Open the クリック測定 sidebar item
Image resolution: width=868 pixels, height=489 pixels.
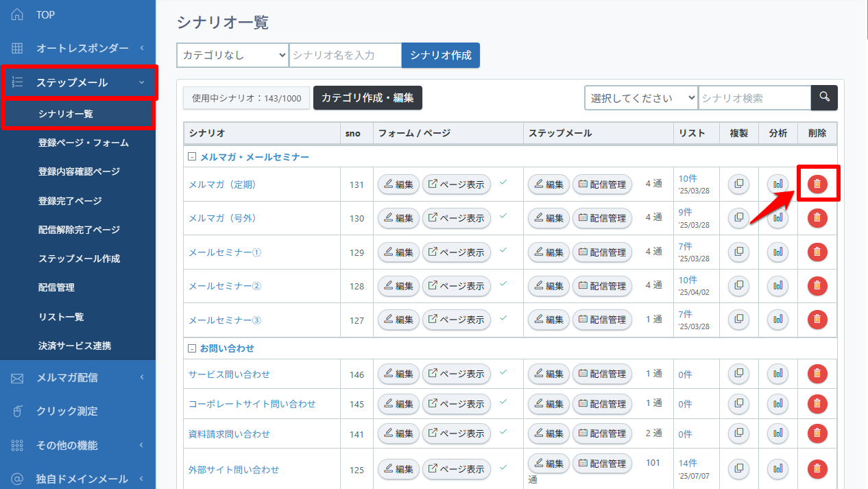(x=77, y=411)
